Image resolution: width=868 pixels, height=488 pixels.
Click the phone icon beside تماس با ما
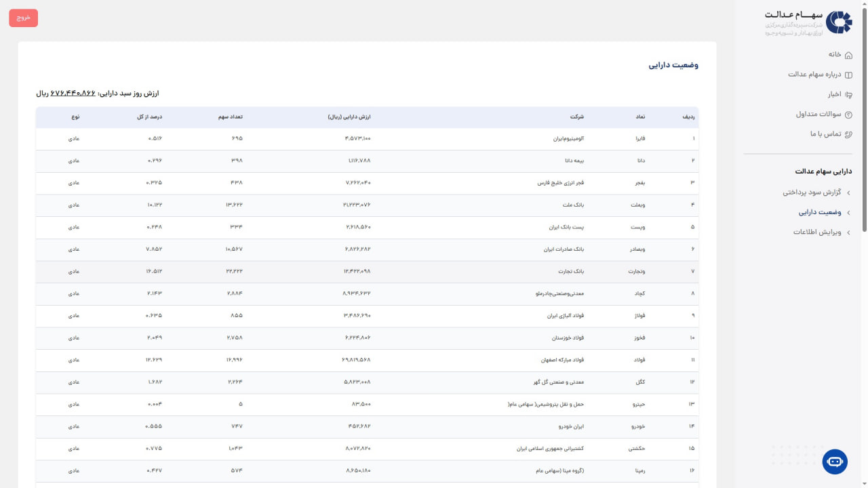click(x=848, y=134)
